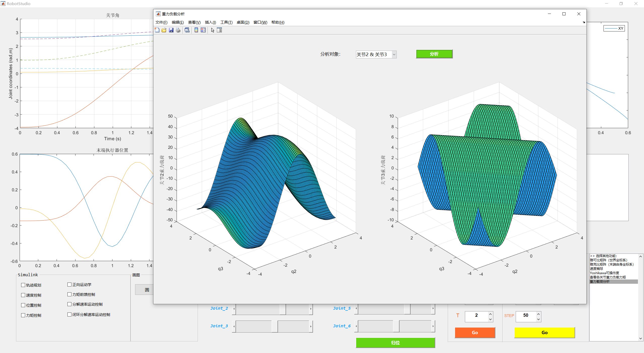The image size is (644, 353).
Task: Increase the T value with the up stepper
Action: click(490, 314)
